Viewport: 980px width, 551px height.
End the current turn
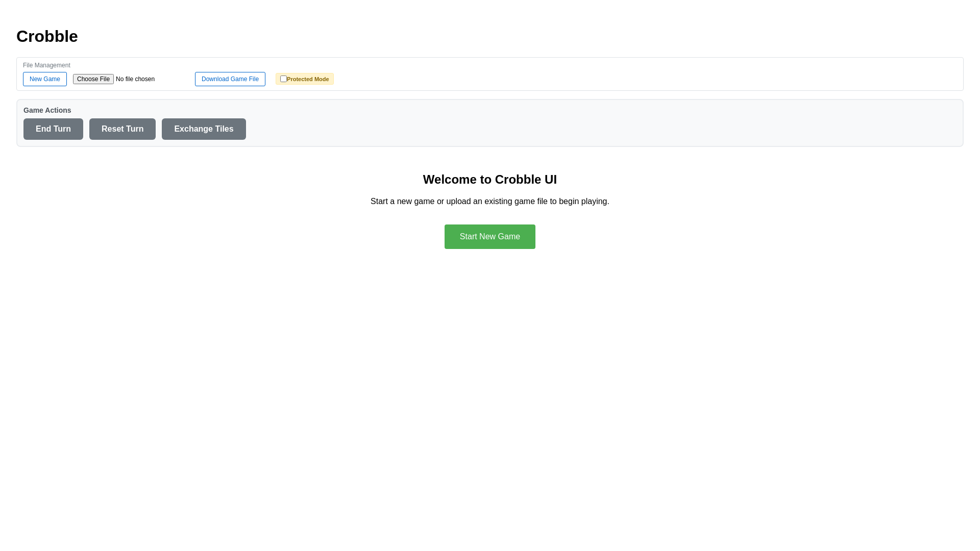tap(53, 129)
